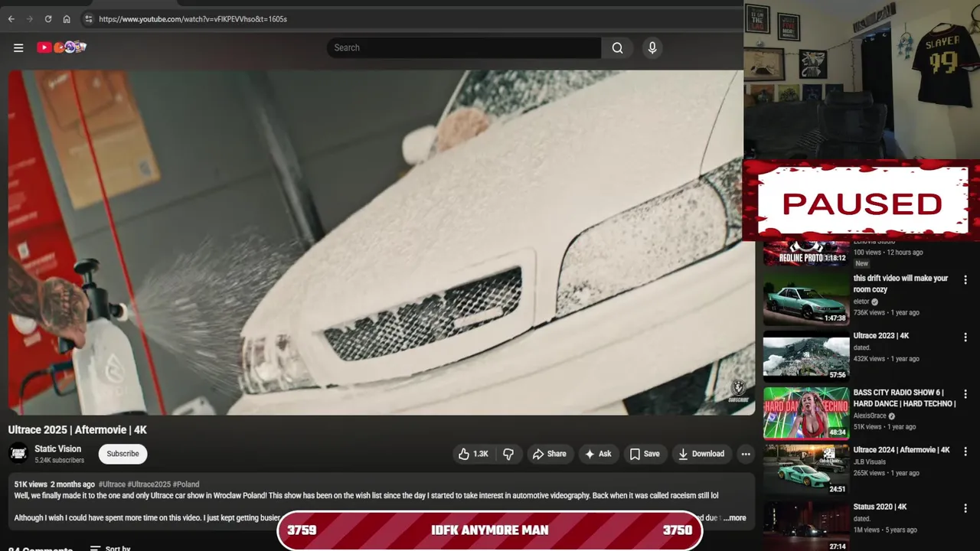Open 'Status 2020 | 4K' title link
This screenshot has height=551, width=980.
pyautogui.click(x=880, y=507)
